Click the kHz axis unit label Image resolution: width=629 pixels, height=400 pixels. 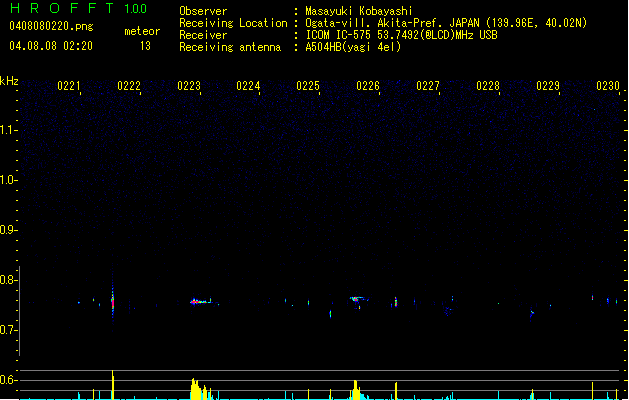click(9, 81)
